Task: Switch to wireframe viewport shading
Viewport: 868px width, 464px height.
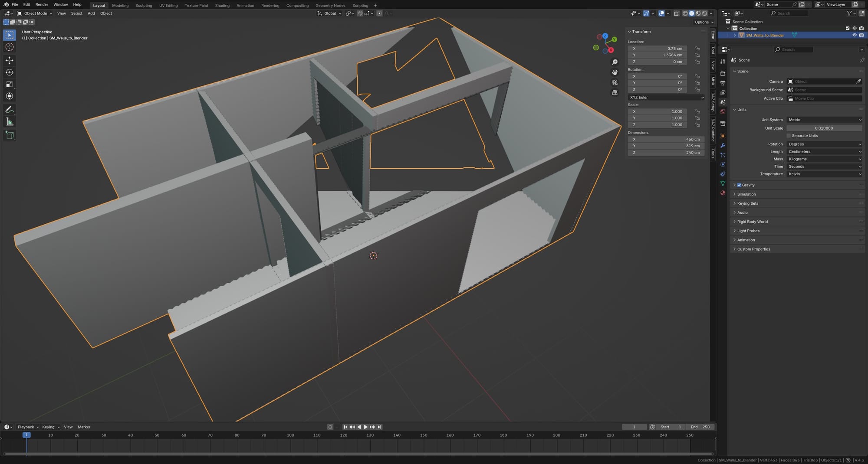Action: (x=685, y=13)
